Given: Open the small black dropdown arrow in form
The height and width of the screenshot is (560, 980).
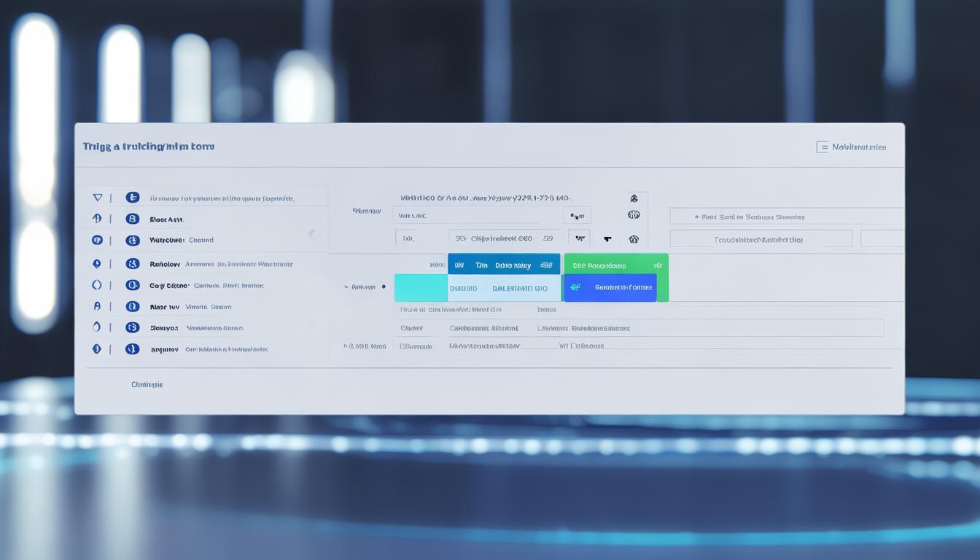Looking at the screenshot, I should [x=607, y=239].
